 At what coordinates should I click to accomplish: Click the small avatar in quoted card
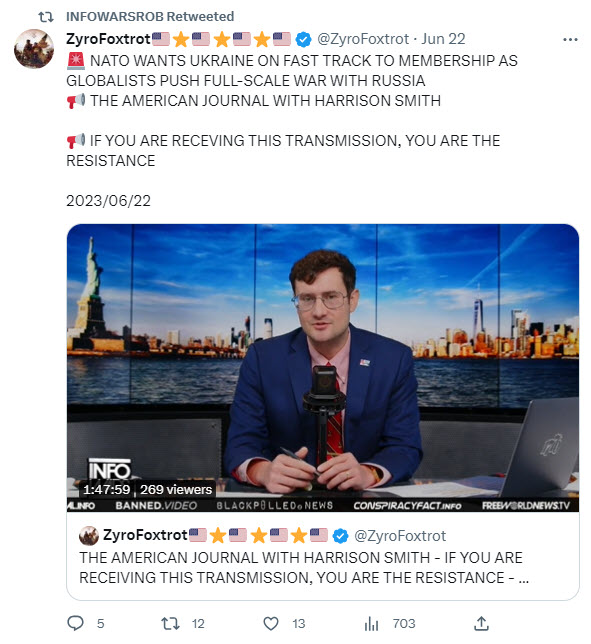point(89,536)
